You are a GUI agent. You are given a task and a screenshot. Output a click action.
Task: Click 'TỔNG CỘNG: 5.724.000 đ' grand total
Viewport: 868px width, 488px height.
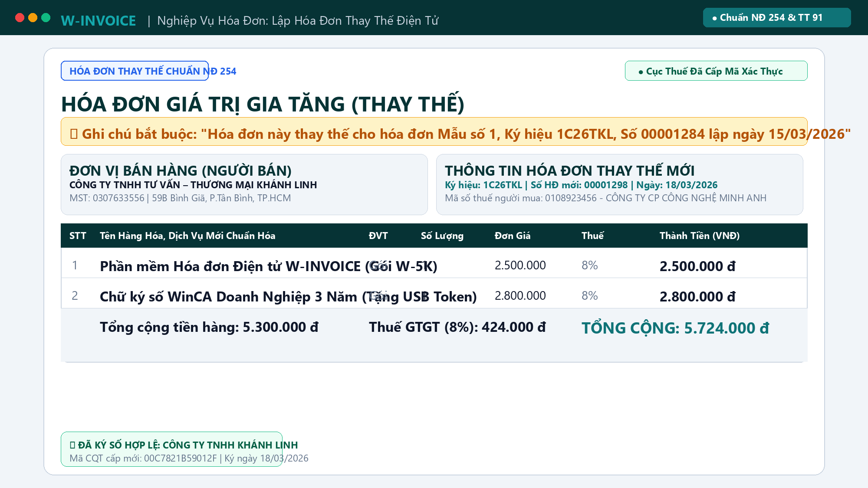[x=675, y=328]
